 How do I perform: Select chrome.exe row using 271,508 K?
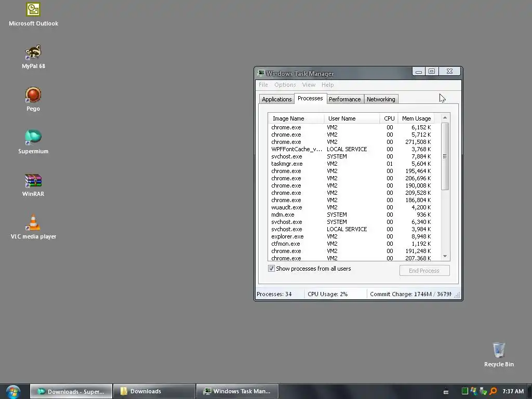[x=351, y=142]
